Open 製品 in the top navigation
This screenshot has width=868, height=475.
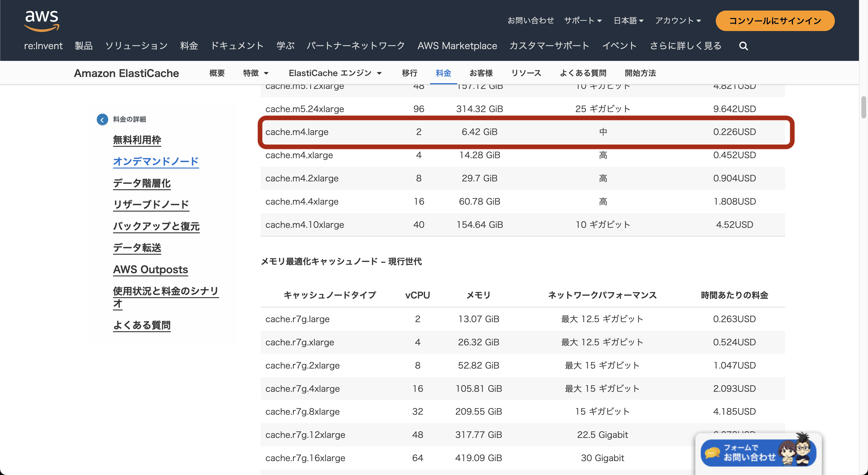point(83,46)
